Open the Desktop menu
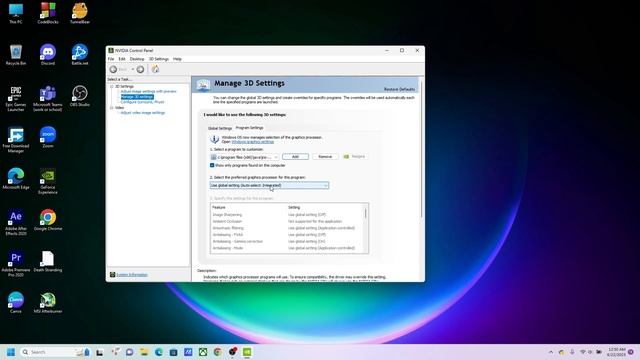 coord(137,59)
